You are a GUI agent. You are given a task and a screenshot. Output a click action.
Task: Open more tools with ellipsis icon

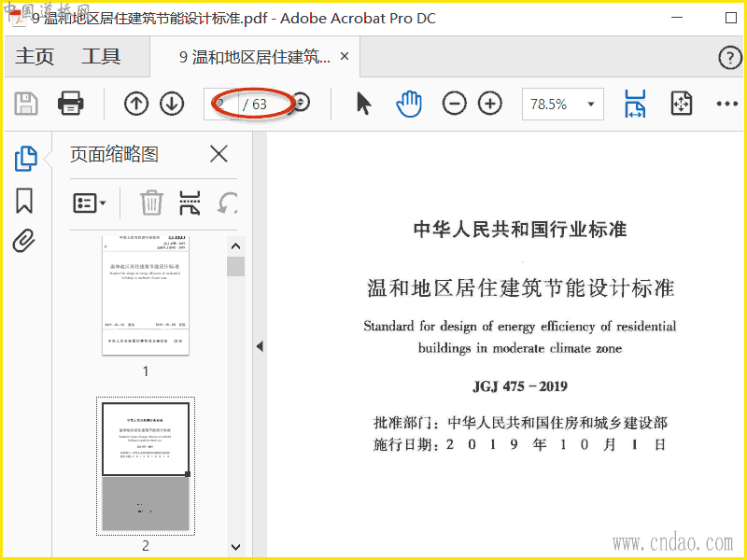click(727, 104)
